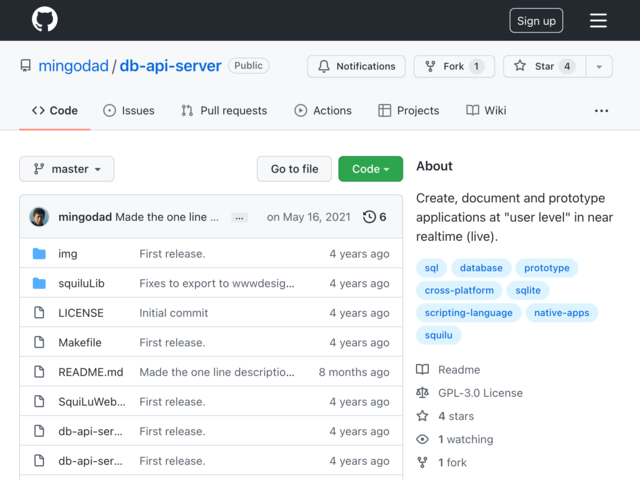Screen dimensions: 640x480
Task: Open the Makefile file
Action: (x=80, y=342)
